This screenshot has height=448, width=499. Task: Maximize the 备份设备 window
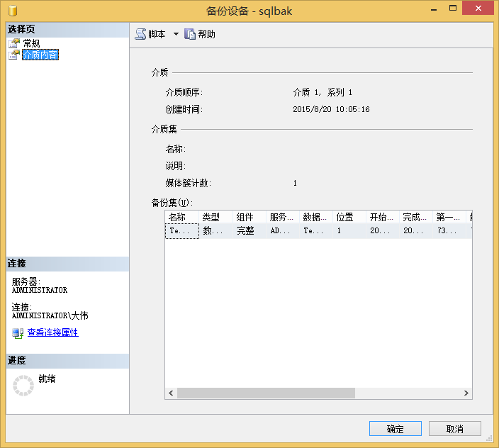tap(453, 9)
